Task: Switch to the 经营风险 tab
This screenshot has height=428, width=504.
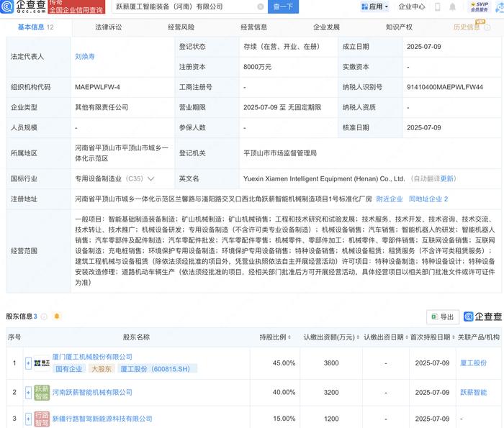Action: click(181, 27)
